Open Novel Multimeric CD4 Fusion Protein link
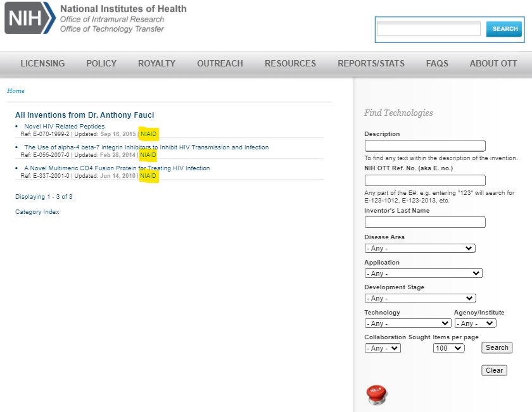This screenshot has height=412, width=532. pos(117,168)
